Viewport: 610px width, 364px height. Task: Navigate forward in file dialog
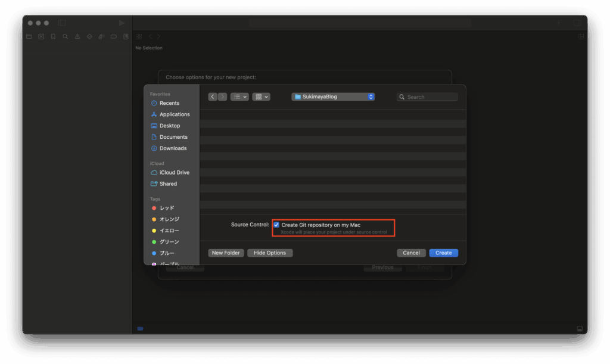click(222, 97)
